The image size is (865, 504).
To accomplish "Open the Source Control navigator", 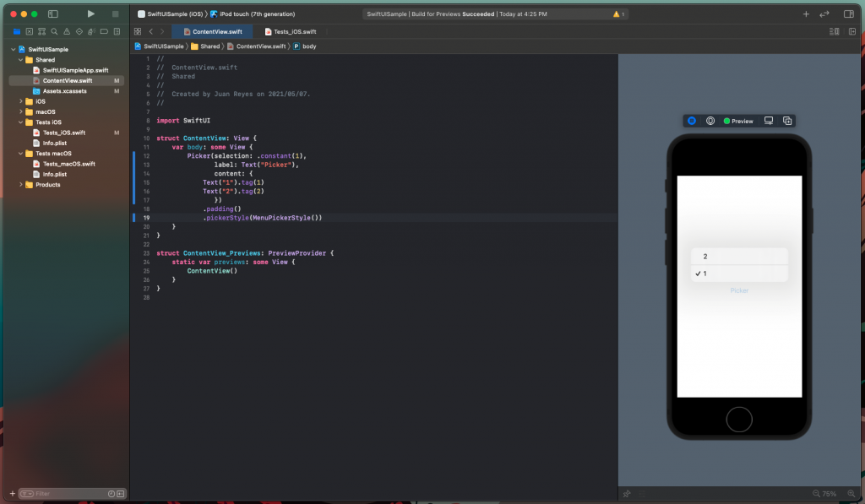I will (x=30, y=31).
